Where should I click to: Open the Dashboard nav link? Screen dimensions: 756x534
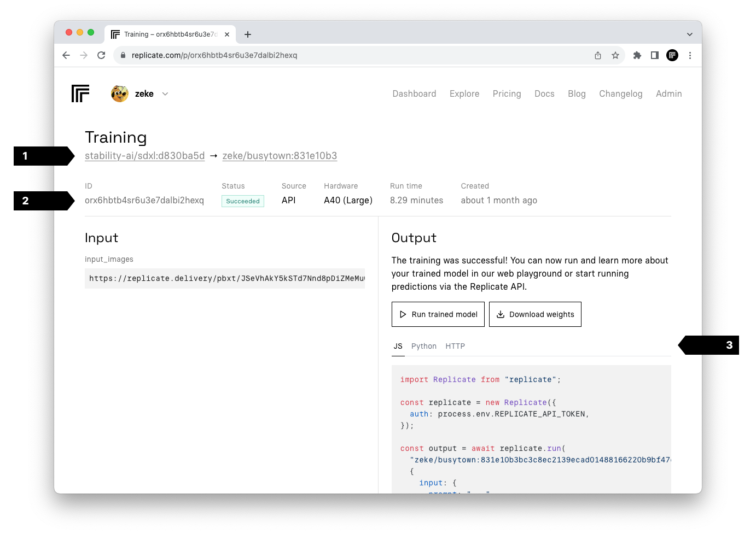click(x=414, y=94)
